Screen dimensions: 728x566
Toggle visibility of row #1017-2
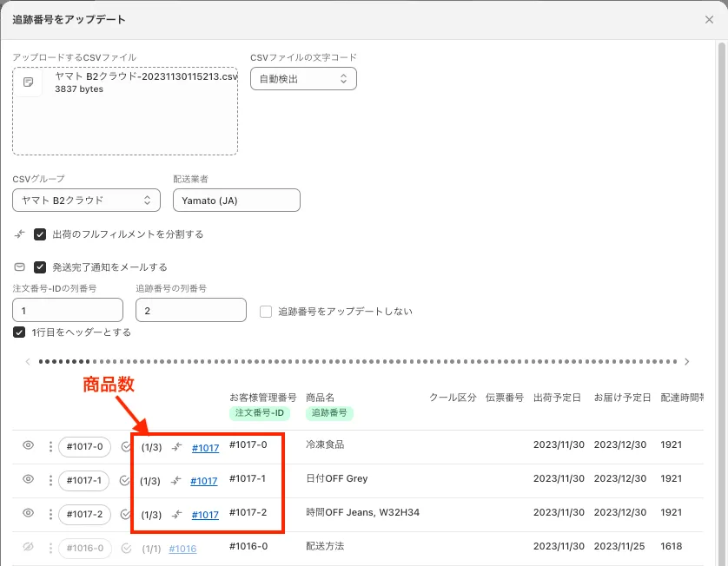point(28,514)
